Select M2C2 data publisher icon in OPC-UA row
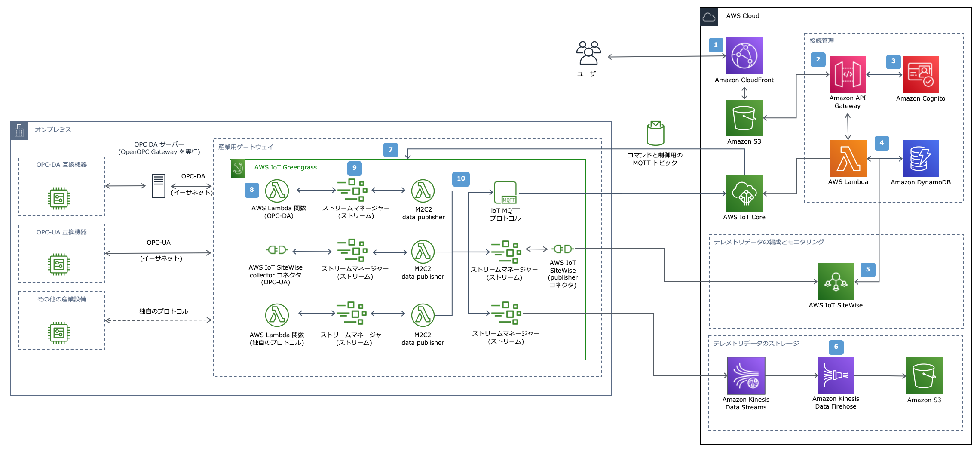Screen dimensions: 980x455 423,252
